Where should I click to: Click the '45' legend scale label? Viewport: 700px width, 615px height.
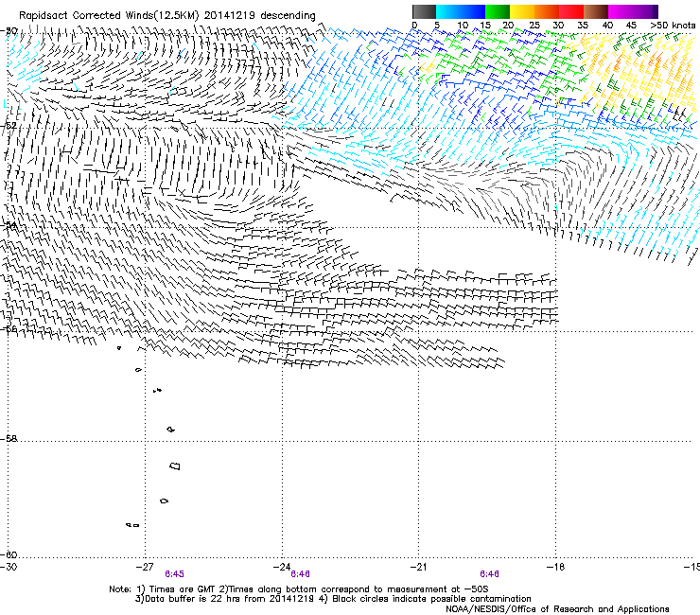[631, 26]
